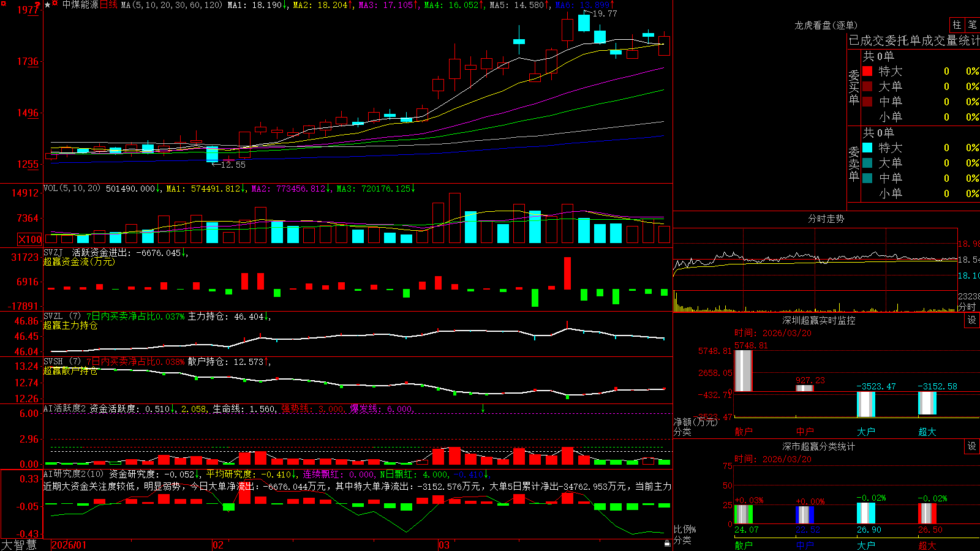Viewport: 980px width, 551px height.
Task: Click the MA1: 18.190 value
Action: [x=255, y=5]
